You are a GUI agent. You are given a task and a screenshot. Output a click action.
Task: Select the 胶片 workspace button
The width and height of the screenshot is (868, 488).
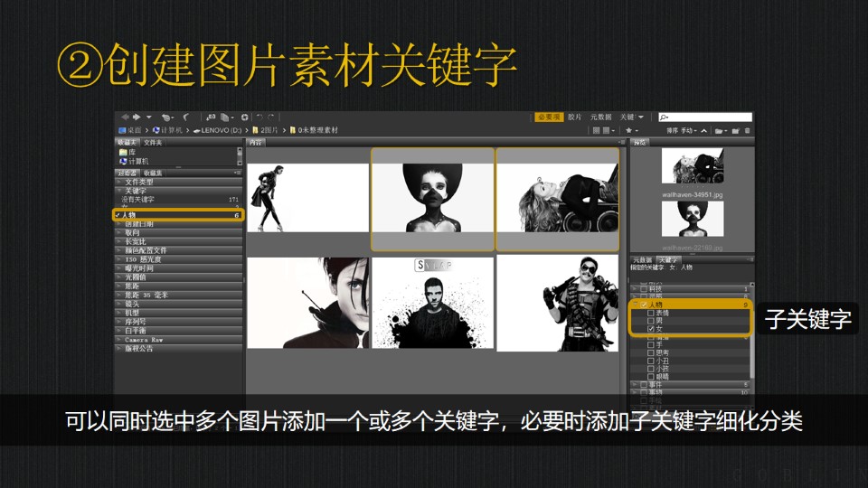click(575, 117)
